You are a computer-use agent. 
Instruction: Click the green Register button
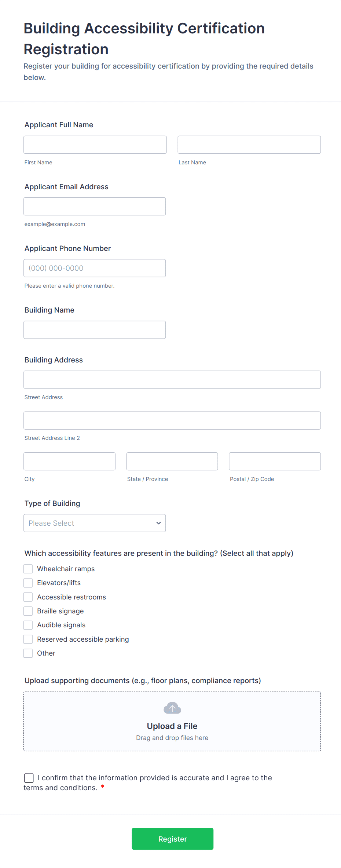[172, 839]
